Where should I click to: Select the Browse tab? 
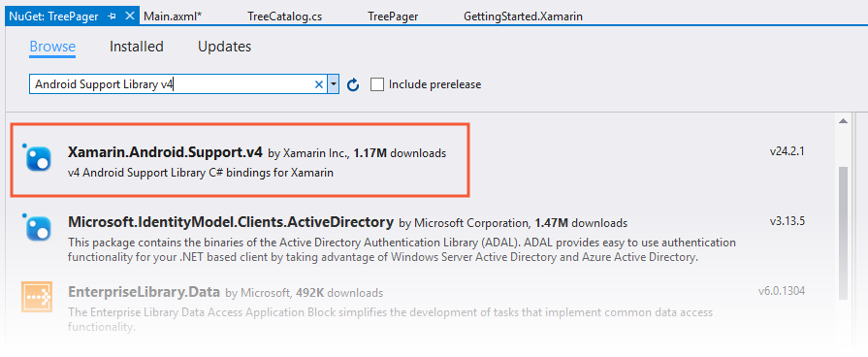click(52, 47)
